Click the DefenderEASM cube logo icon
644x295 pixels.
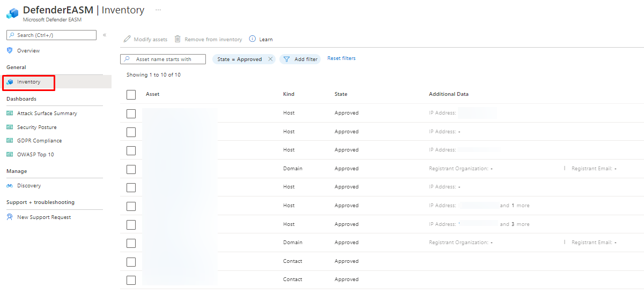click(x=12, y=13)
